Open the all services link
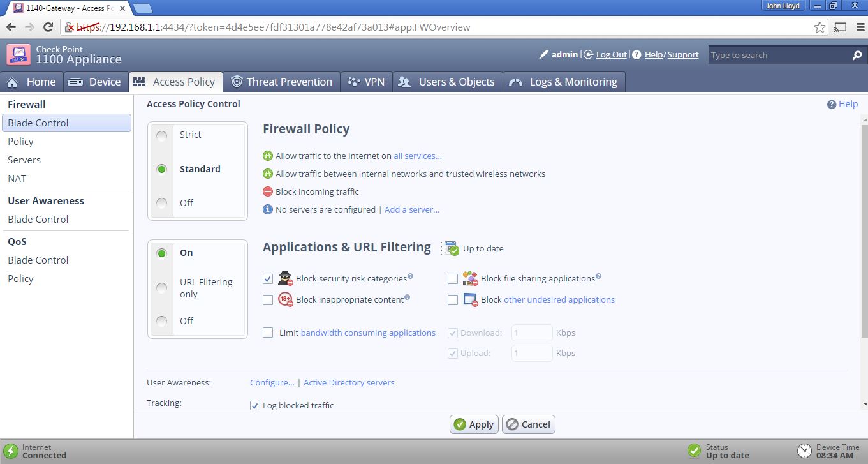The width and height of the screenshot is (868, 464). pos(418,156)
